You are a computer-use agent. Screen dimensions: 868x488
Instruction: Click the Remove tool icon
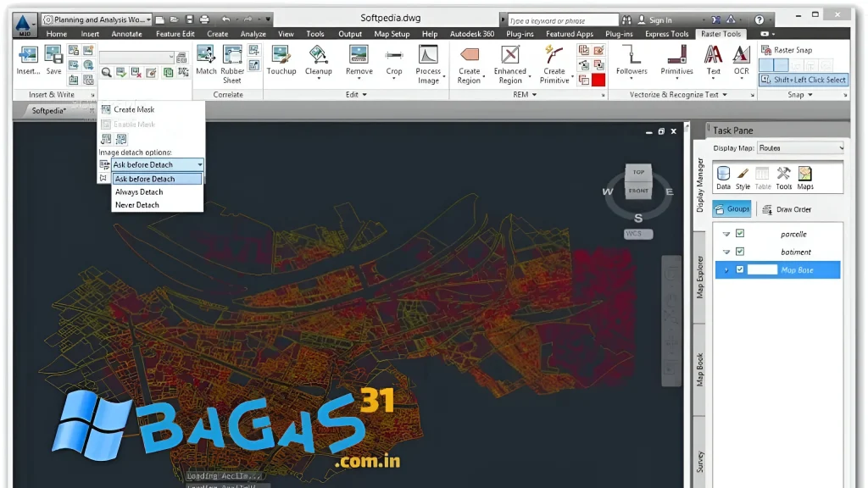pyautogui.click(x=359, y=55)
